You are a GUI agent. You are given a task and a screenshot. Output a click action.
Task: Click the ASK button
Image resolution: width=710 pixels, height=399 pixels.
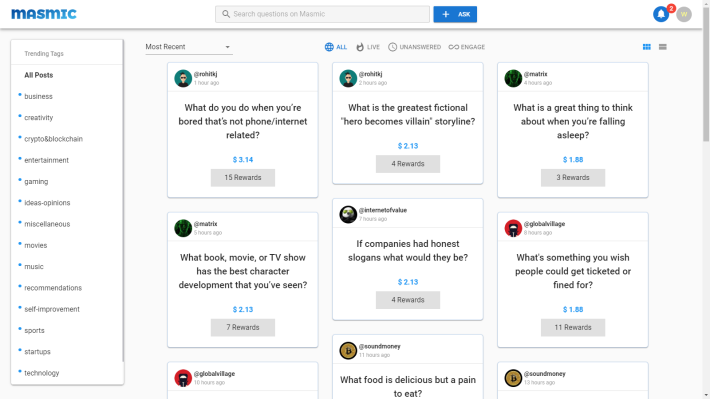click(455, 14)
